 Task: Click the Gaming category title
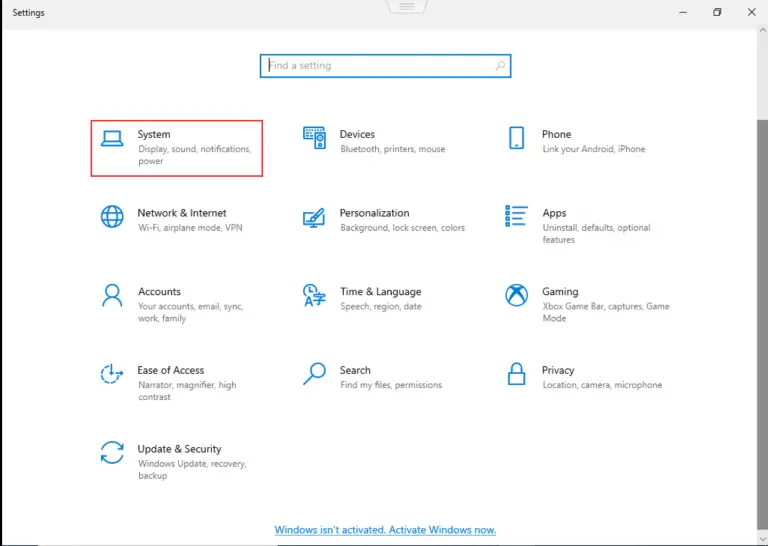click(x=560, y=292)
